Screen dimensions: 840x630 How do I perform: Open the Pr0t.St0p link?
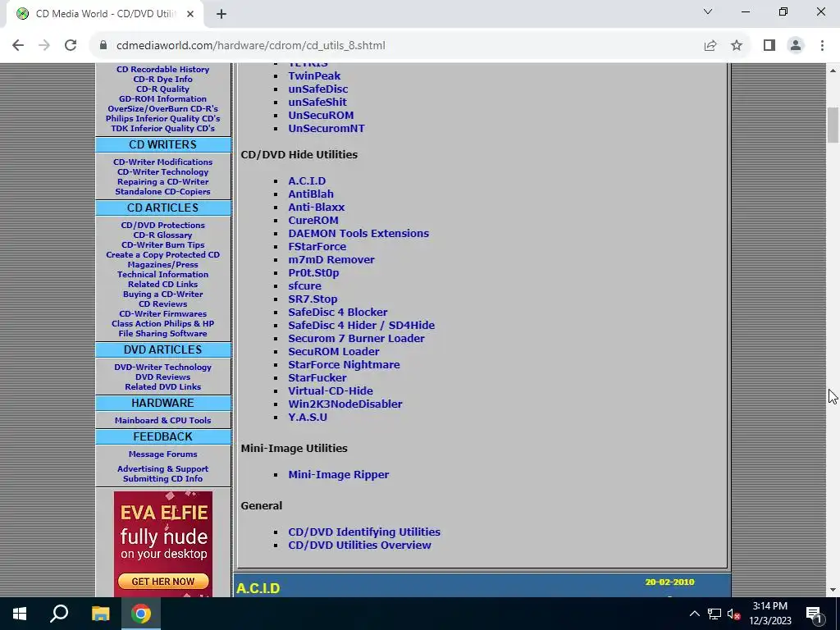(x=313, y=272)
